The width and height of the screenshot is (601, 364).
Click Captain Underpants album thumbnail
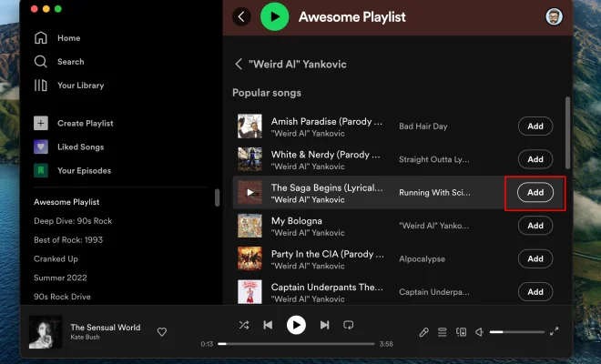tap(250, 292)
